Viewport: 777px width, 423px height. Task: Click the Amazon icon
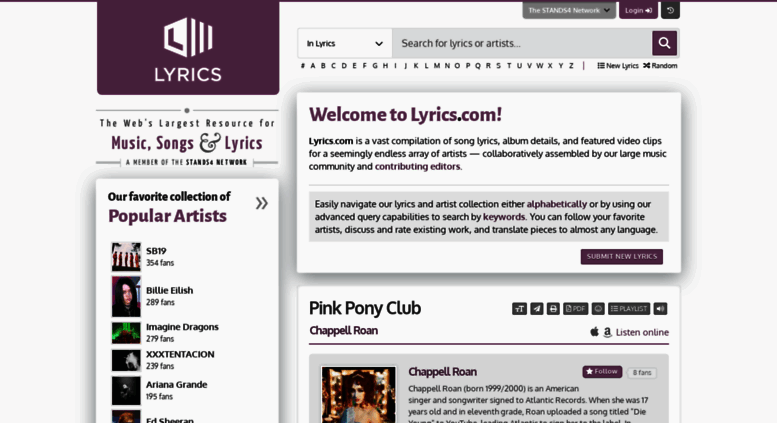607,332
